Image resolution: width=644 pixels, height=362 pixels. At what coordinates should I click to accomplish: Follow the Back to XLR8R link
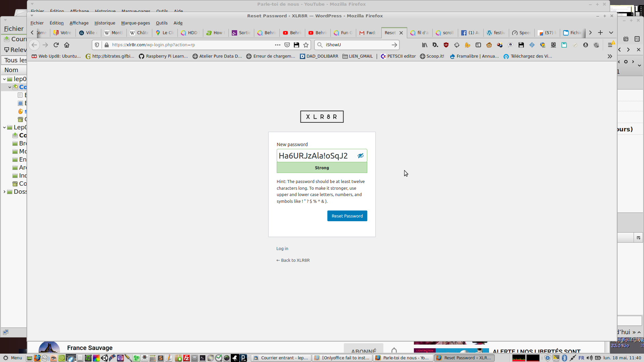point(293,260)
